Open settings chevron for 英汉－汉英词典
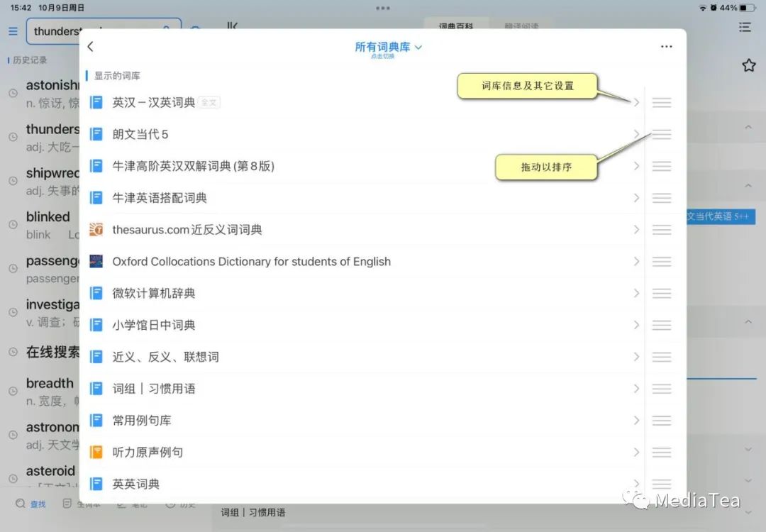Image resolution: width=766 pixels, height=532 pixels. tap(636, 103)
